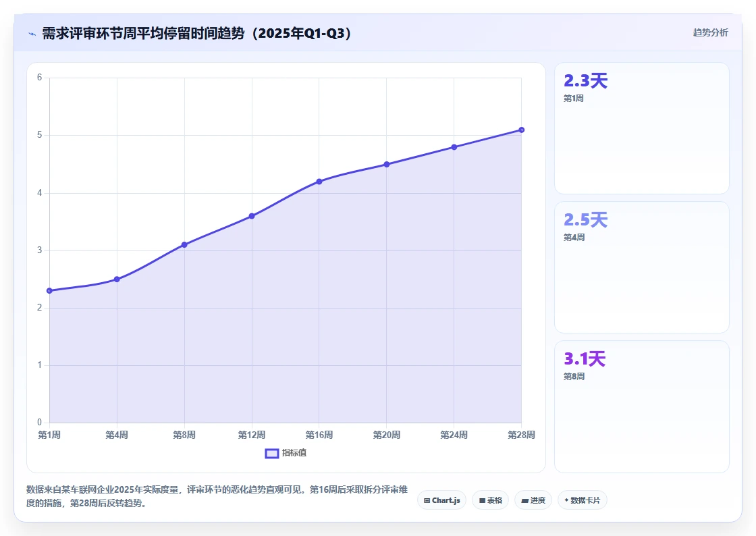Click the Chart.js tag icon
This screenshot has width=756, height=536.
(427, 500)
